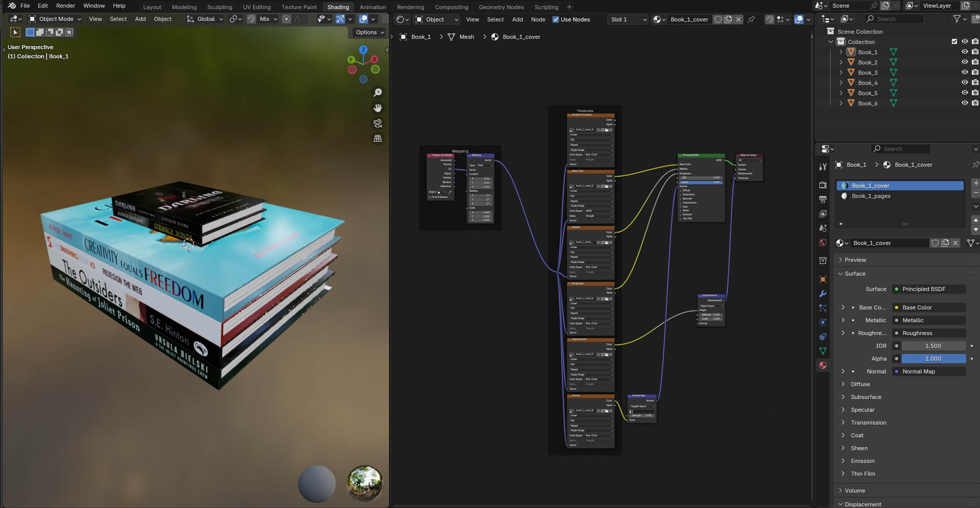Screen dimensions: 980x508
Task: Toggle the Use Nodes checkbox
Action: tap(556, 19)
